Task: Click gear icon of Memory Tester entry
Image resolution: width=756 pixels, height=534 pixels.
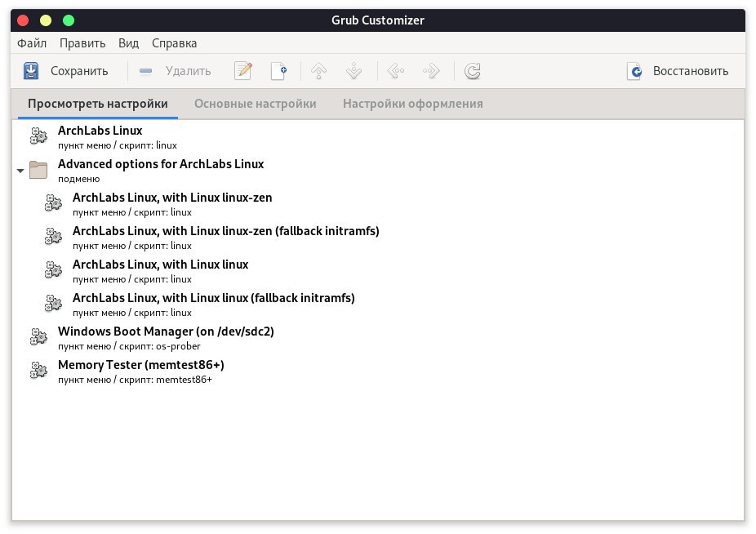Action: tap(38, 371)
